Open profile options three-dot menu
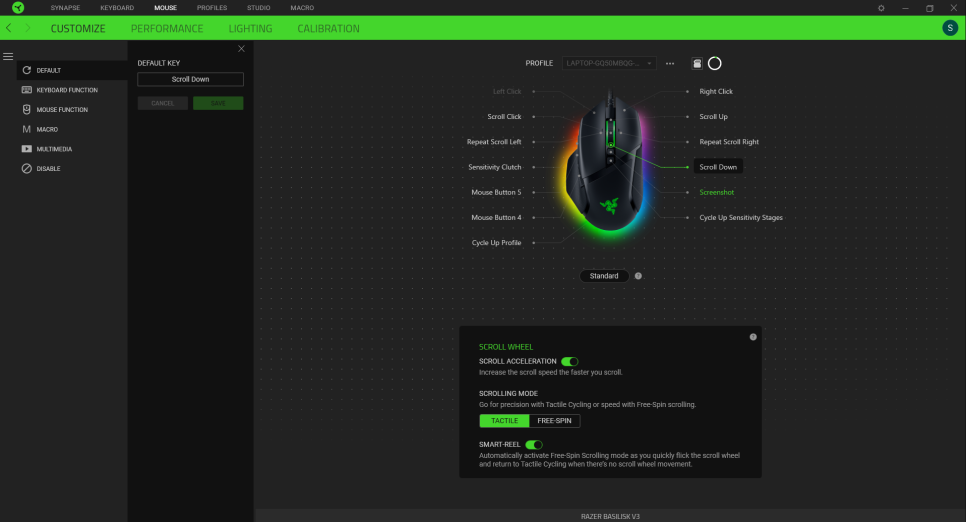 670,63
